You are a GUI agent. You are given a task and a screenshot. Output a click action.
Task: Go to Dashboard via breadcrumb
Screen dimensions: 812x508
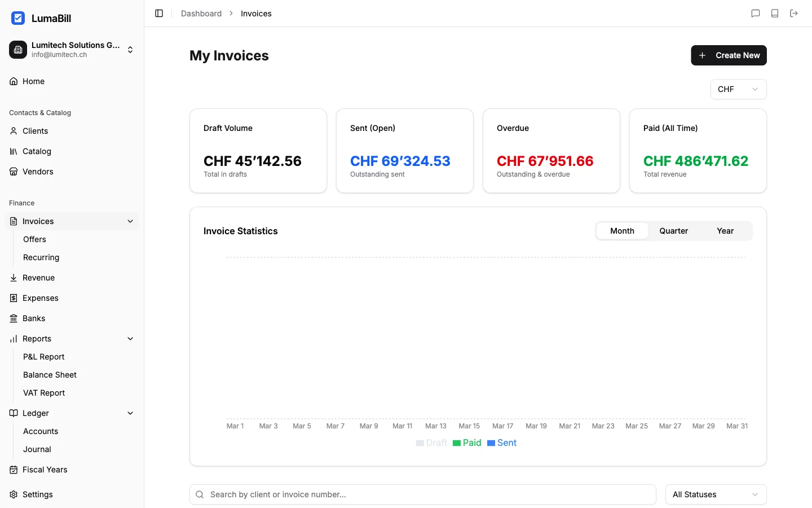201,13
